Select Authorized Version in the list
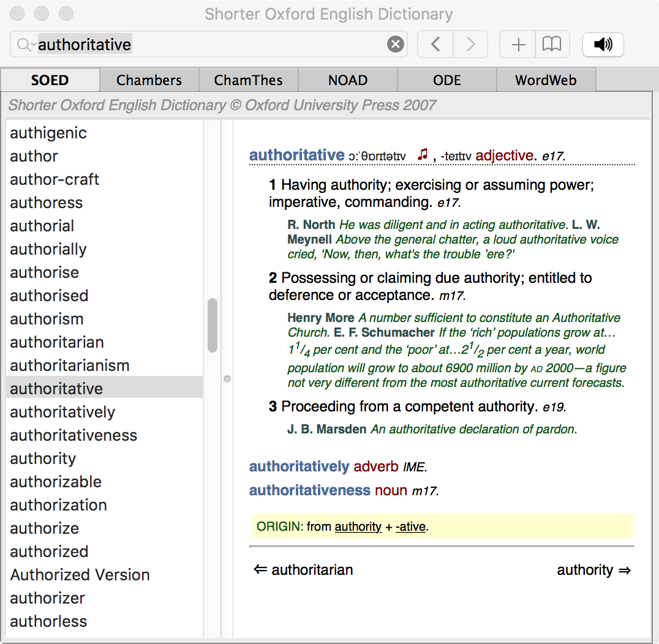This screenshot has height=644, width=659. pyautogui.click(x=104, y=575)
